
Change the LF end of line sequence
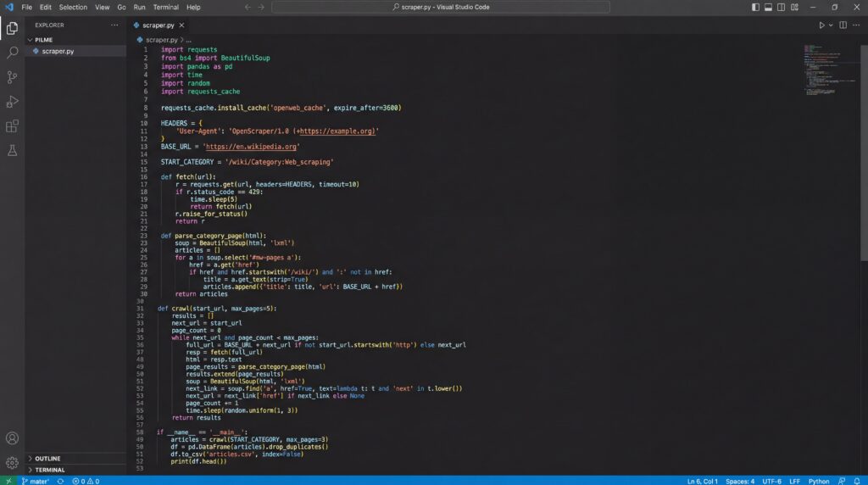pyautogui.click(x=794, y=481)
